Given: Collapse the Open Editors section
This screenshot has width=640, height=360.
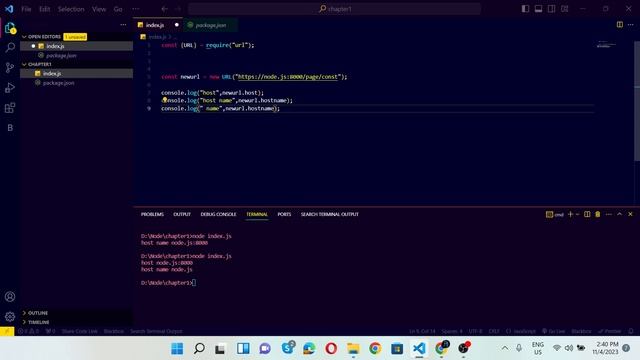Looking at the screenshot, I should point(24,37).
